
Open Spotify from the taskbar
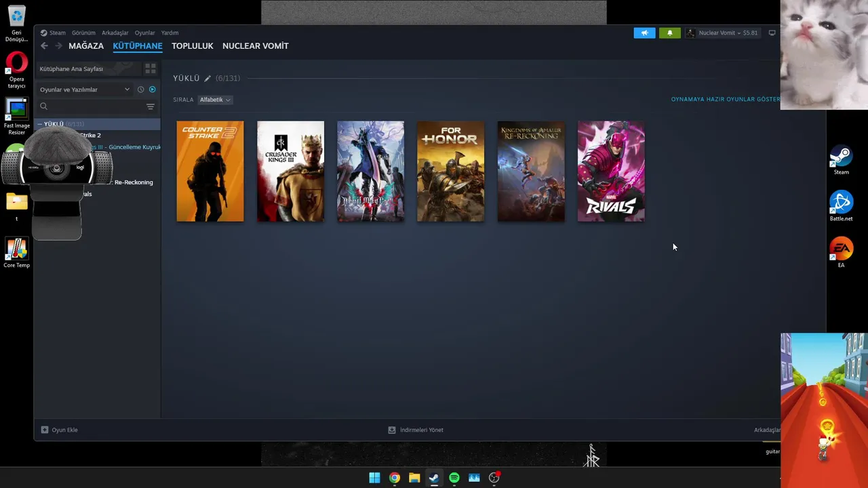click(454, 478)
